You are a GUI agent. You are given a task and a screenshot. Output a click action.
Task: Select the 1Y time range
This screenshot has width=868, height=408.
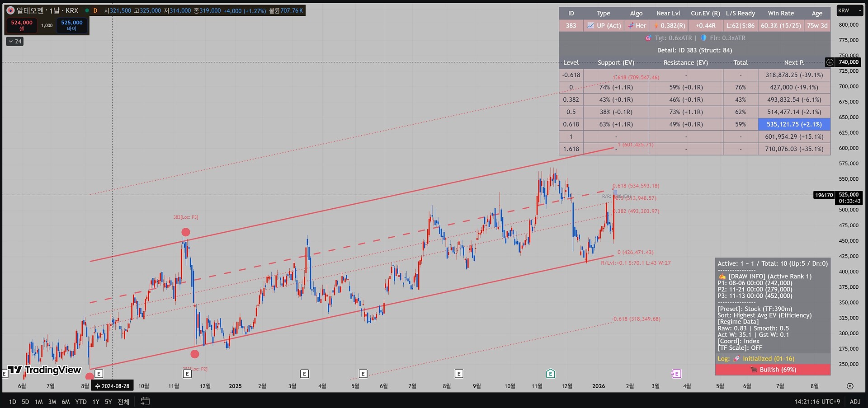pyautogui.click(x=96, y=402)
